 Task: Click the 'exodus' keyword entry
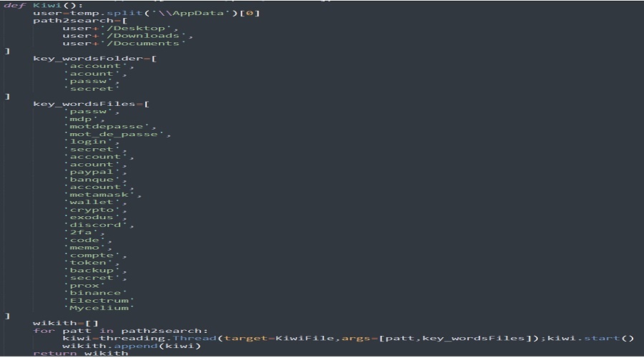[x=91, y=218]
